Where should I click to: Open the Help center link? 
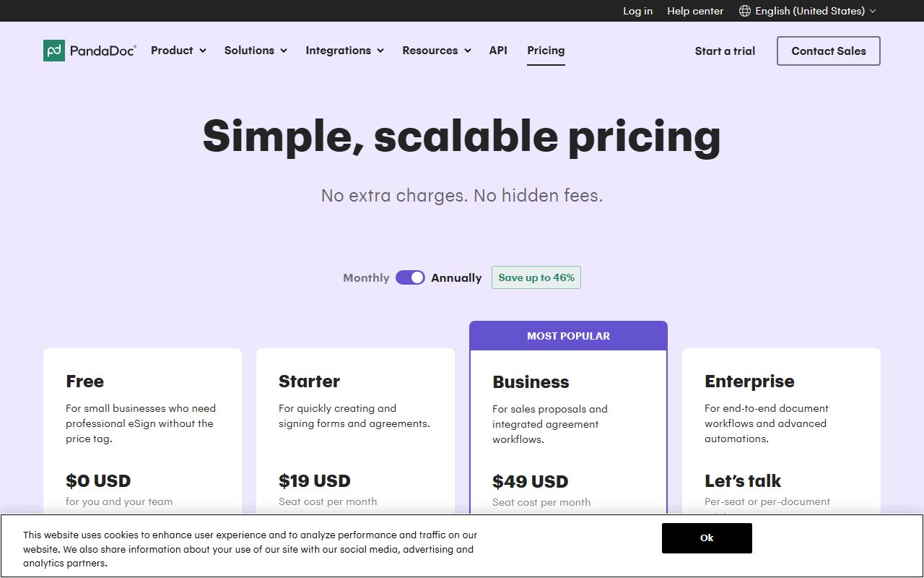(x=695, y=11)
